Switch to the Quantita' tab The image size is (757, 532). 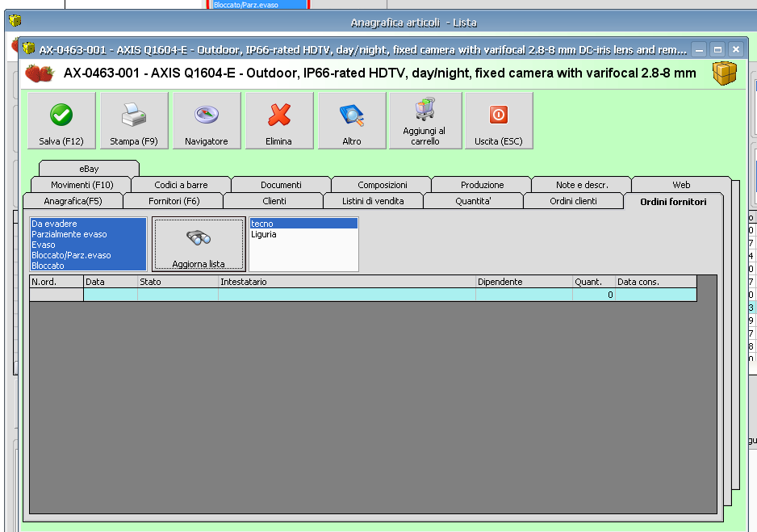(473, 201)
